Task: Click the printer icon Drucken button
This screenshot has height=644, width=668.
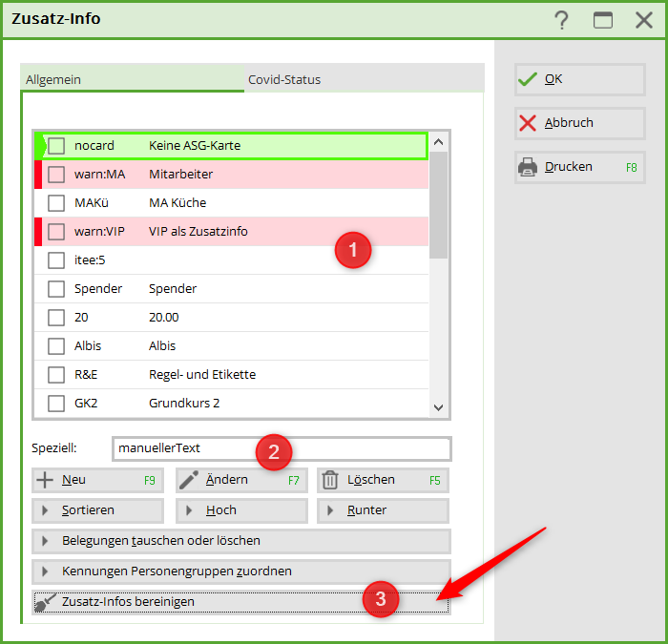Action: coord(579,167)
